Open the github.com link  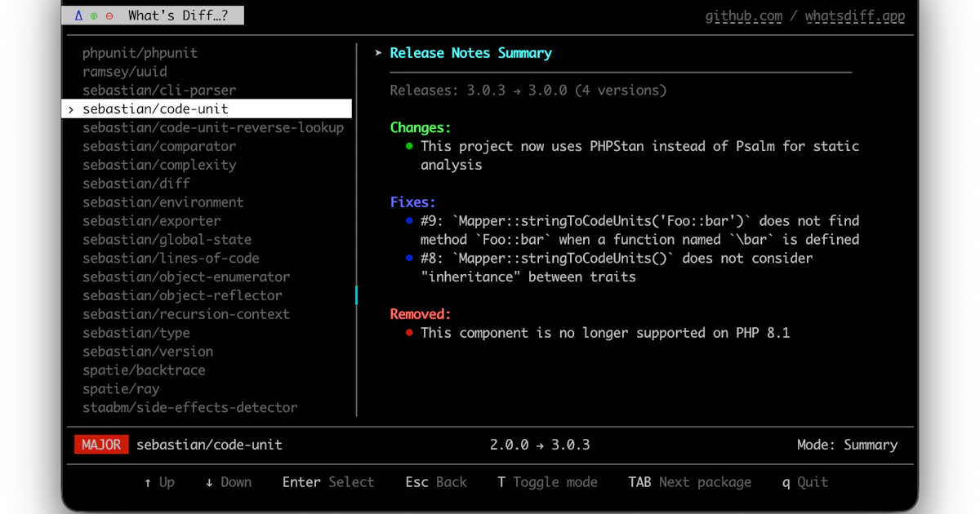click(x=744, y=16)
